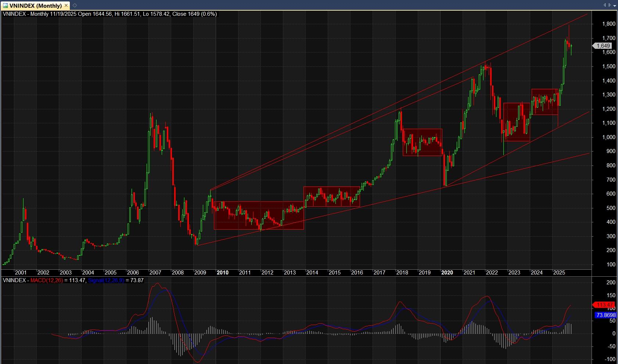
Task: Click the 2010 year marker on time axis
Action: click(x=223, y=273)
